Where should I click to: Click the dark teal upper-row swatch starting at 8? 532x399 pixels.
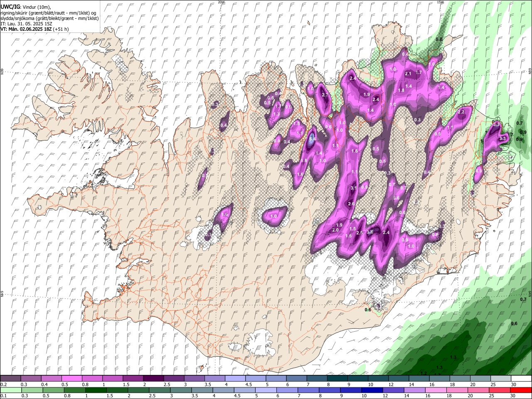coord(337,378)
